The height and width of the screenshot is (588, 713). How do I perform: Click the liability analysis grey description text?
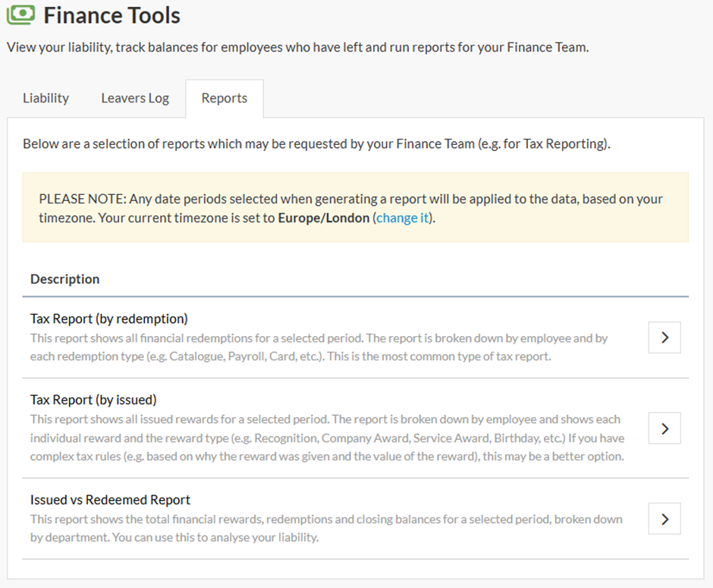point(326,528)
